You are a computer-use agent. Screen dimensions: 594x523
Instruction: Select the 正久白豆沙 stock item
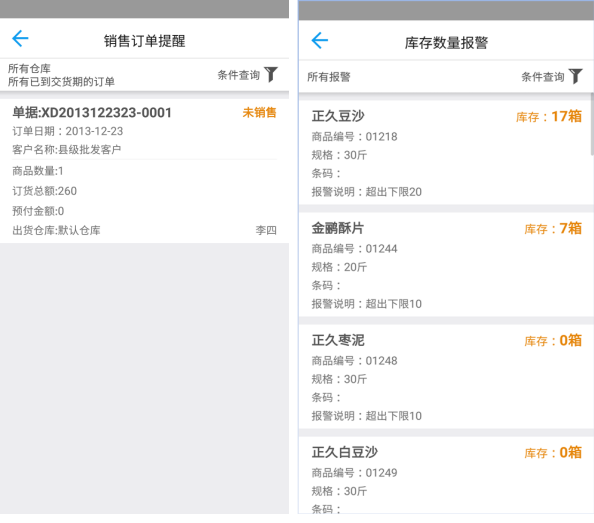[x=446, y=475]
